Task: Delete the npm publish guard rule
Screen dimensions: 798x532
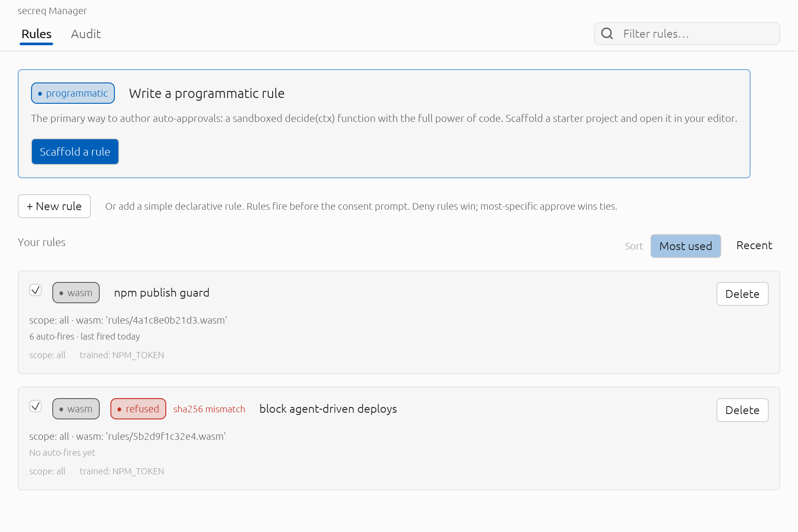Action: click(x=742, y=294)
